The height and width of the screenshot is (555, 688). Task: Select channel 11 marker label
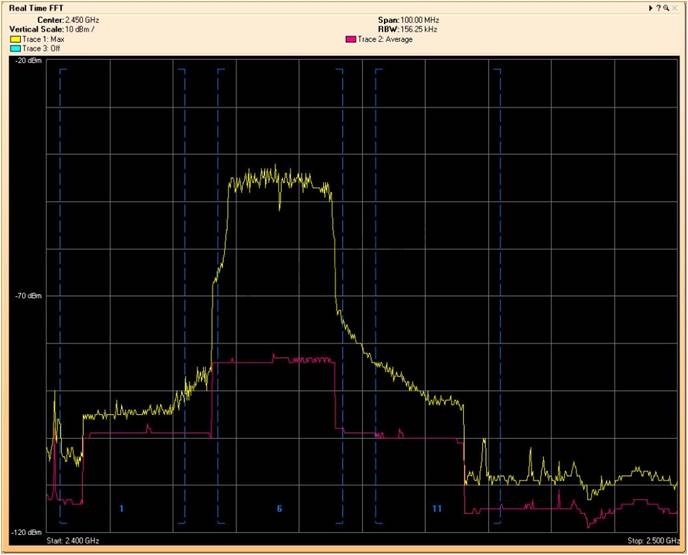[x=437, y=508]
